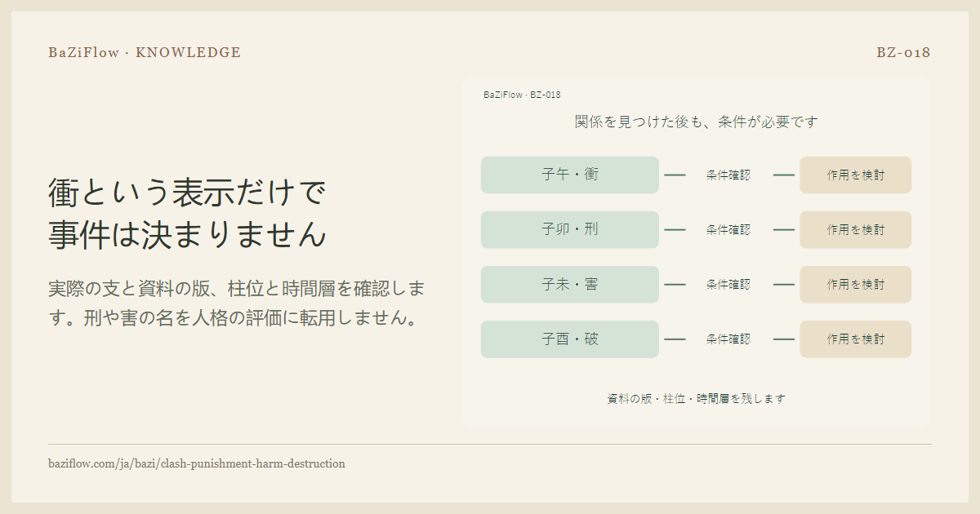Screen dimensions: 980x514
Task: Click 条件確認 in the 子未・害 row
Action: 728,284
